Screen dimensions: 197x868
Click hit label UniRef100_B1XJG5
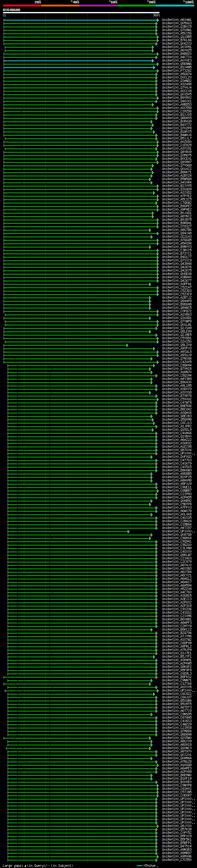click(x=176, y=115)
